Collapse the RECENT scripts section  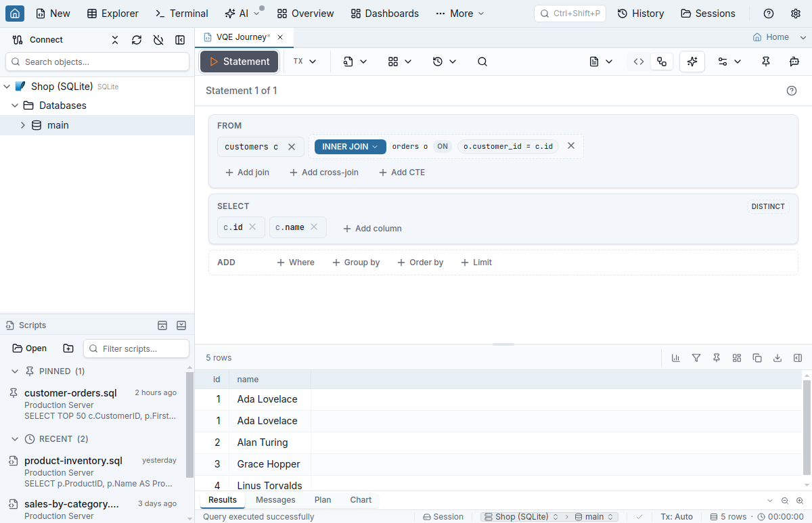(x=15, y=439)
